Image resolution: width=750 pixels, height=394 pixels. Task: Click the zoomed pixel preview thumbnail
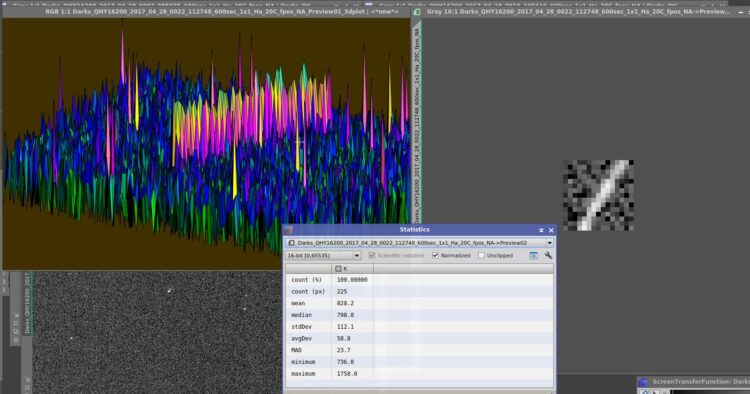coord(598,195)
